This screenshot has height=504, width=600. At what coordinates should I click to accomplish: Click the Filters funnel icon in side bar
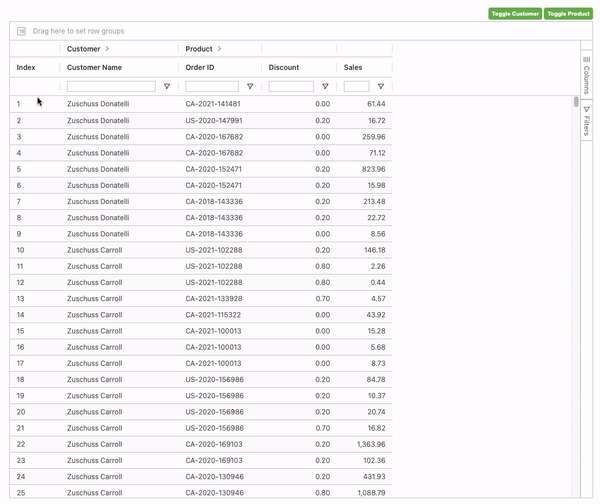pos(587,109)
